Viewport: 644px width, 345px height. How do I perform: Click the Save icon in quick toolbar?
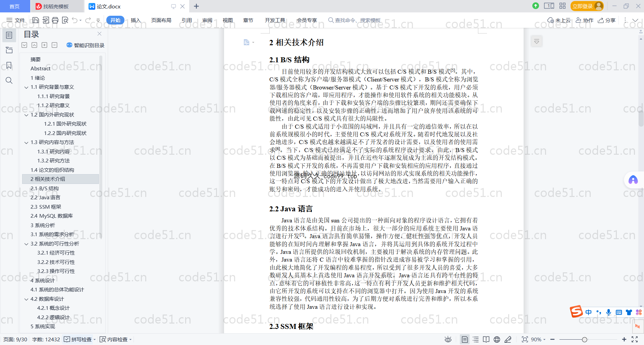coord(36,20)
